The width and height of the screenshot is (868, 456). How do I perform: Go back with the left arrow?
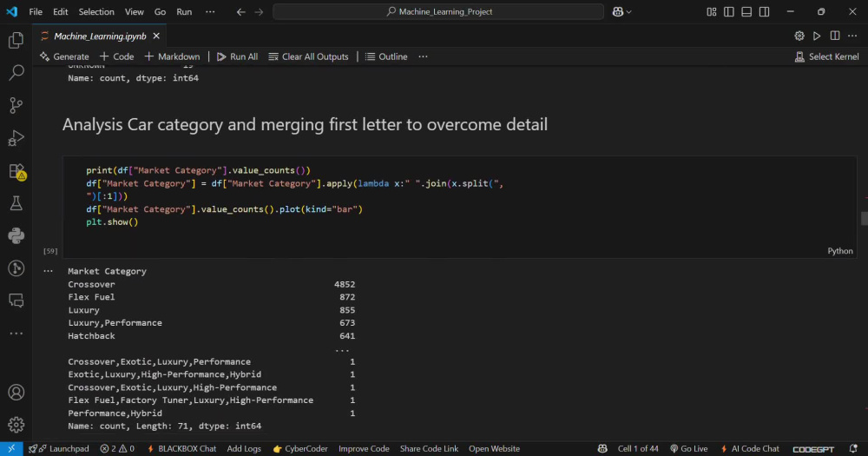point(240,11)
